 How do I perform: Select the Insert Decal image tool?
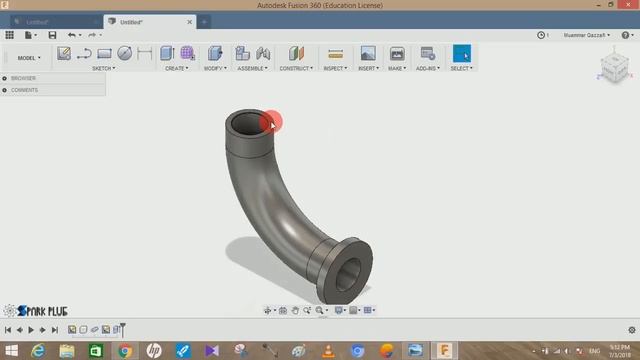pos(368,53)
